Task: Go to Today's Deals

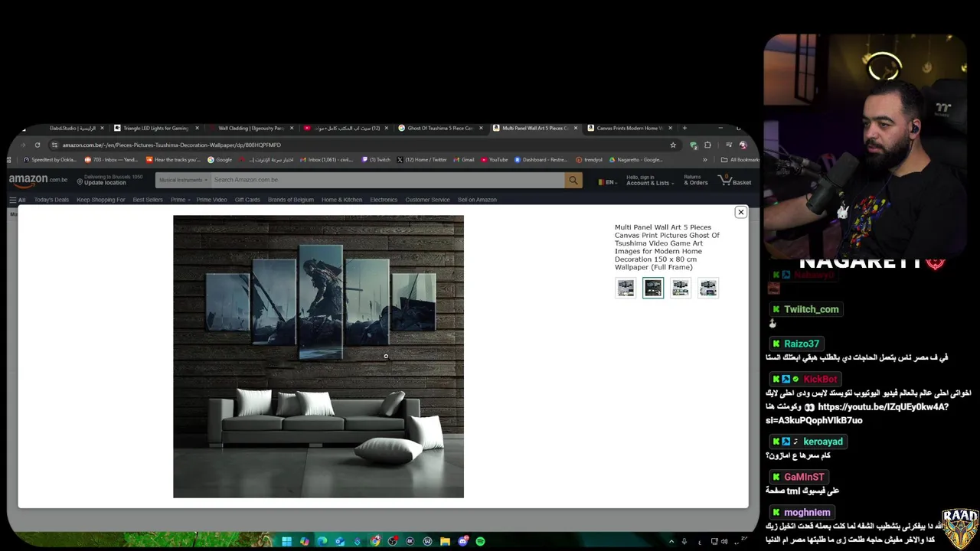Action: 51,200
